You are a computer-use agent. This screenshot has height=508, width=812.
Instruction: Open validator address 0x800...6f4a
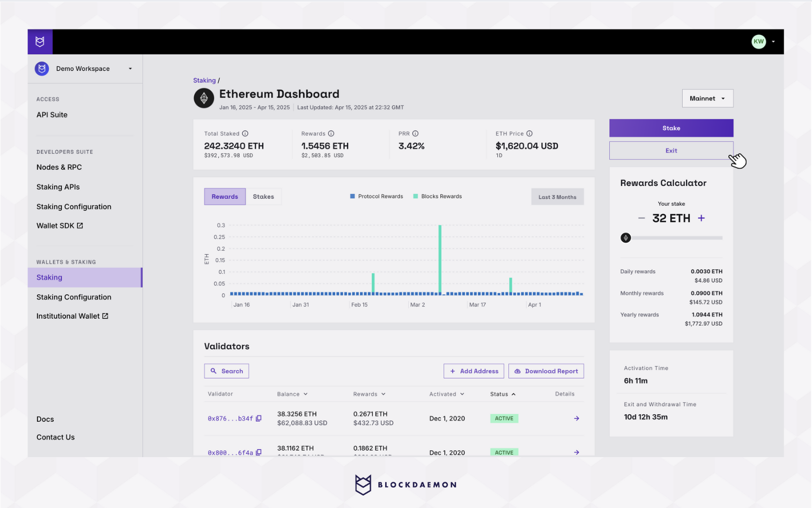pos(230,453)
